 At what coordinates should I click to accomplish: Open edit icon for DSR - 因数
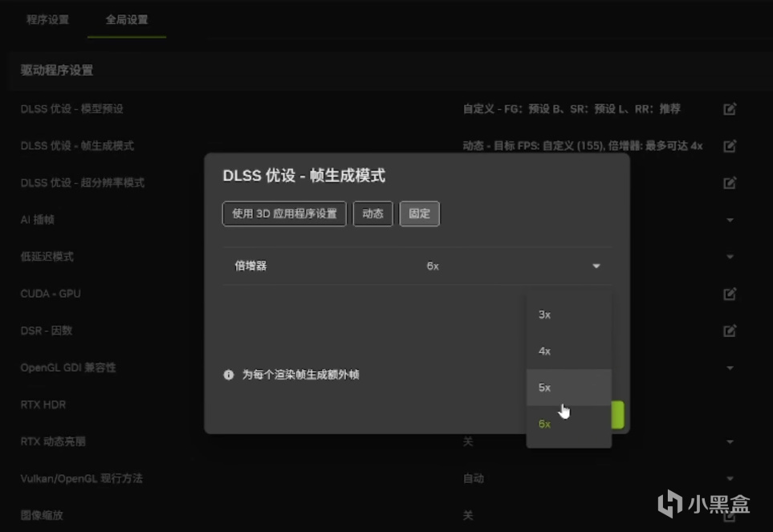730,331
